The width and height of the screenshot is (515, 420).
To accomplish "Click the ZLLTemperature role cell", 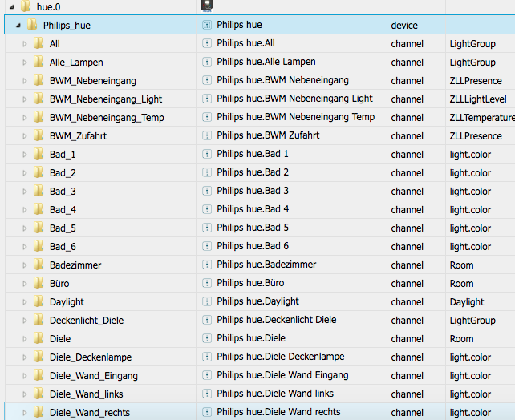I will [482, 118].
